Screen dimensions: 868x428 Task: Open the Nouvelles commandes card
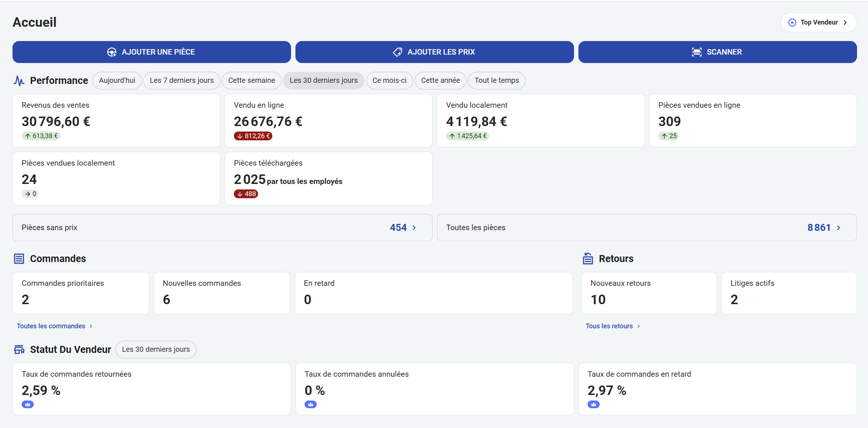pos(222,293)
